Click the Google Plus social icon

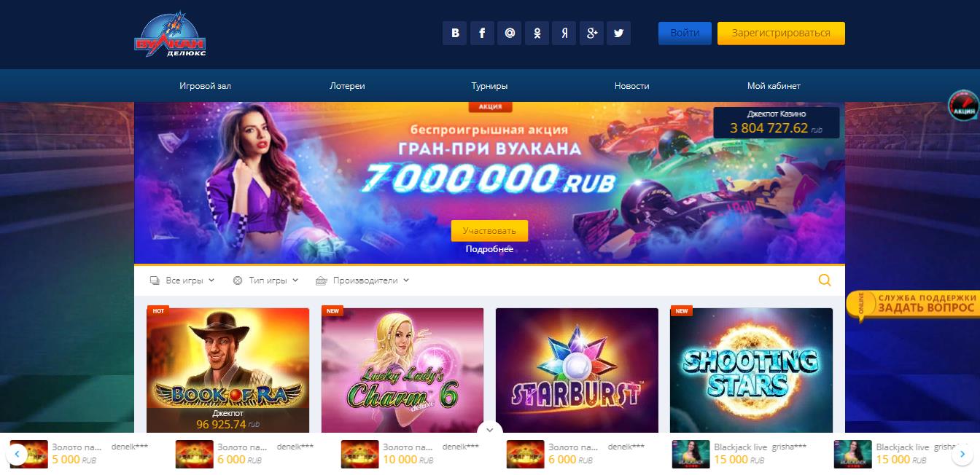(591, 34)
